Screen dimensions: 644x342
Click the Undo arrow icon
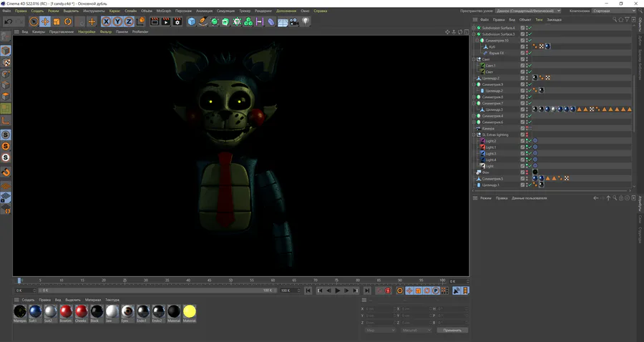pyautogui.click(x=8, y=21)
